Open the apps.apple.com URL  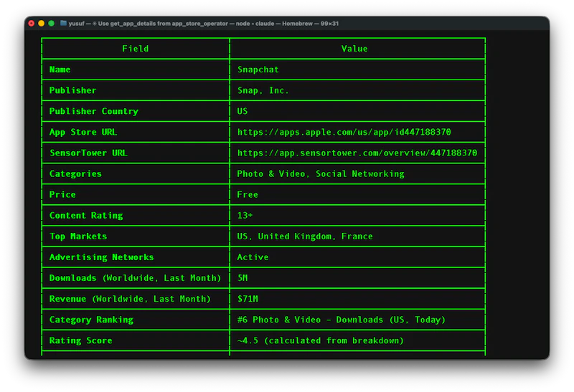344,132
